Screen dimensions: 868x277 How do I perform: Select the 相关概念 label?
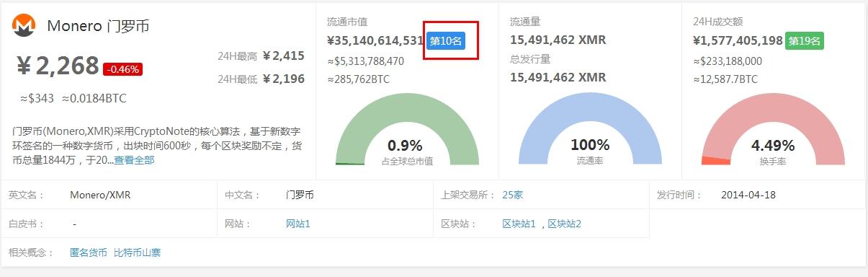(x=32, y=252)
